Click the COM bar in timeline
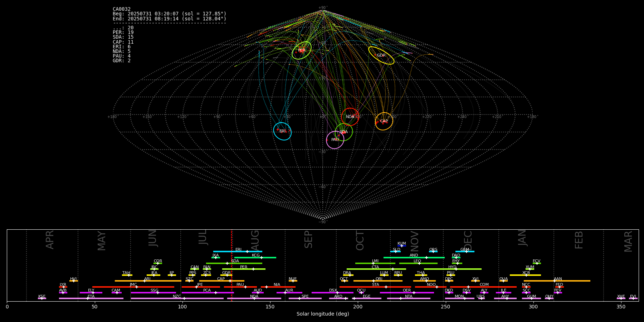 (x=484, y=287)
